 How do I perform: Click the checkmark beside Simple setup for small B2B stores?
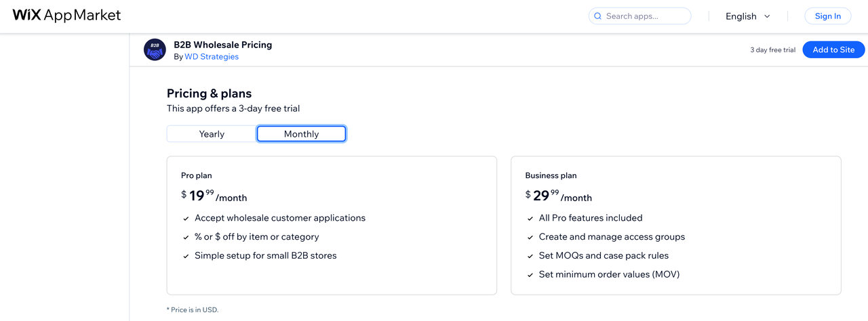(186, 256)
